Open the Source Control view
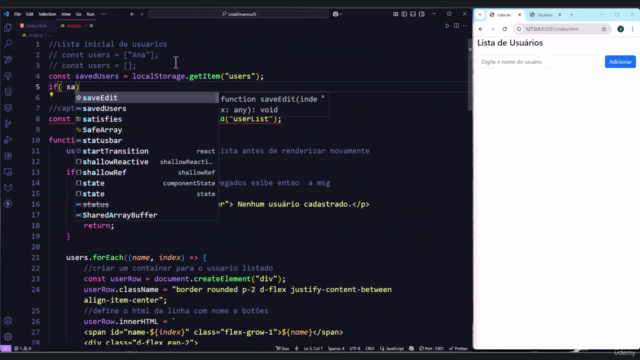 coord(8,124)
